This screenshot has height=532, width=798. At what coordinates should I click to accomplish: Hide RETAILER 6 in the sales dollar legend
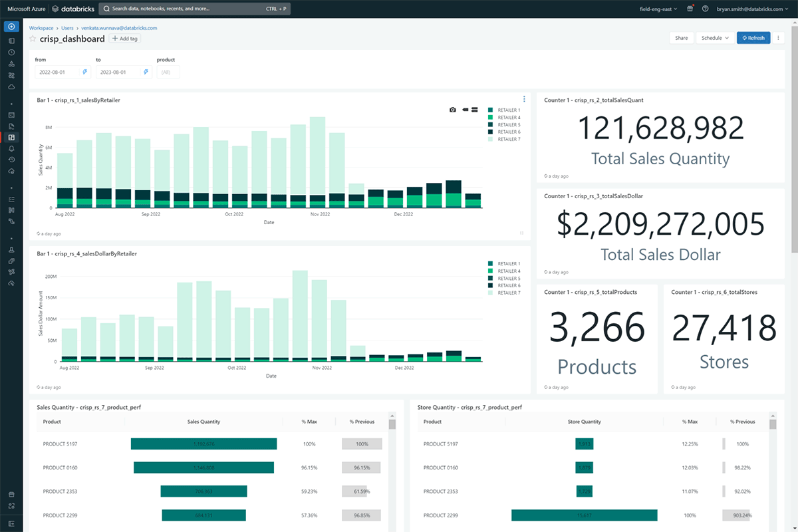pos(509,285)
